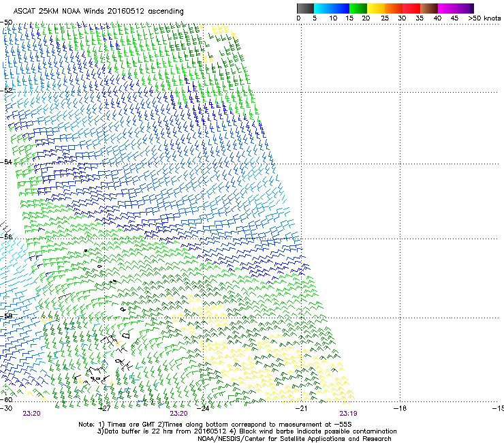Image resolution: width=504 pixels, height=443 pixels.
Task: Select the cyan 5-10 knots legend segment
Action: [322, 8]
